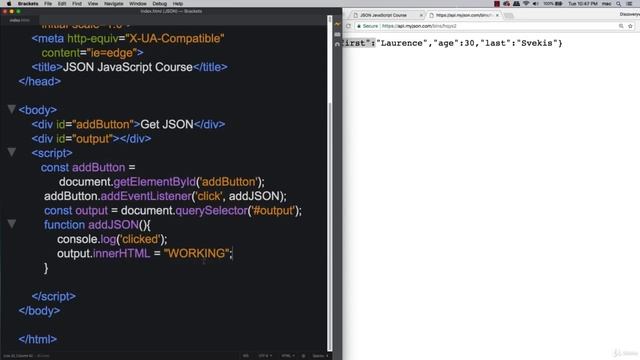The image size is (640, 360).
Task: Open a new Chrome tab
Action: 509,16
